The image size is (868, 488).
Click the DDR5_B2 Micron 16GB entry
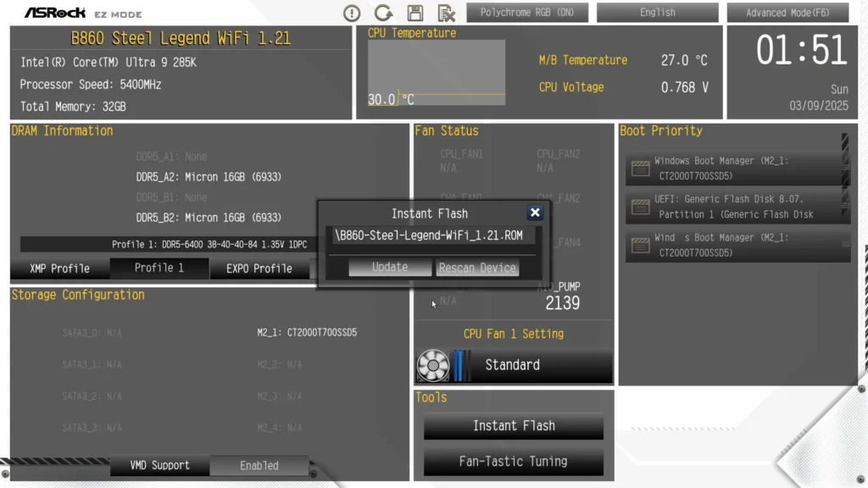(209, 218)
